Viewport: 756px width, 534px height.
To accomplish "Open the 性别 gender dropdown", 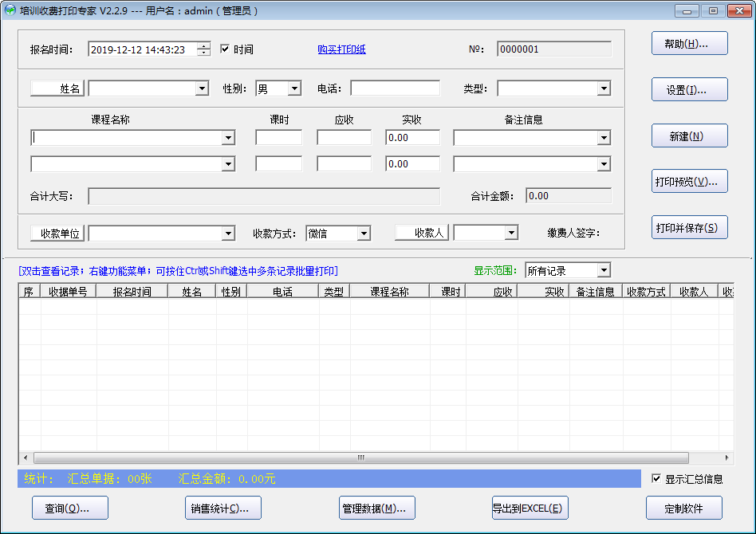I will (294, 88).
